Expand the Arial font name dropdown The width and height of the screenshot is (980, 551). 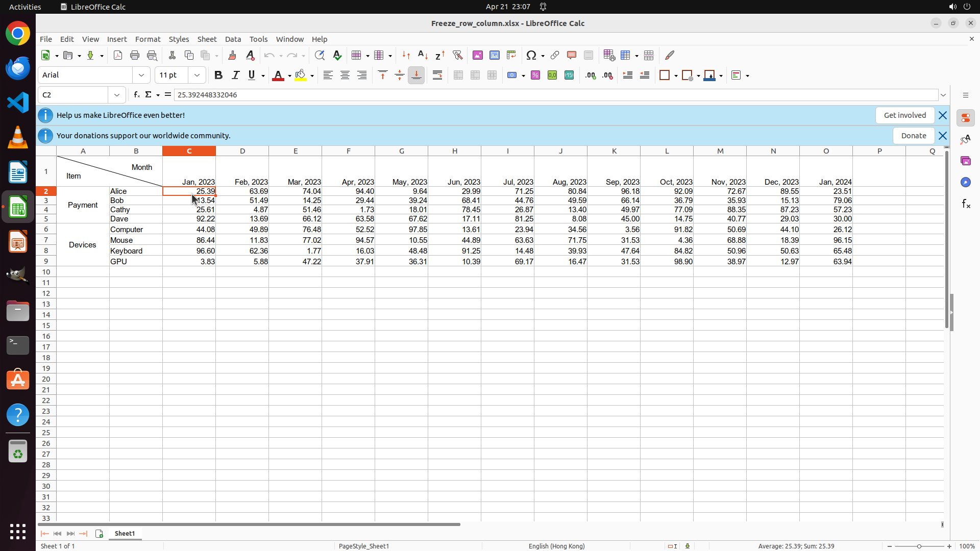[141, 76]
